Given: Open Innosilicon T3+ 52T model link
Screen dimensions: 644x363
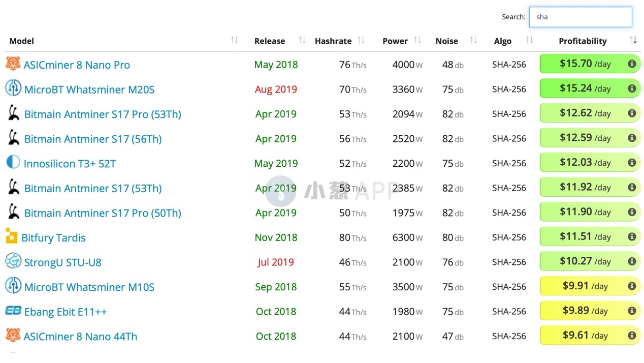Looking at the screenshot, I should pyautogui.click(x=70, y=164).
